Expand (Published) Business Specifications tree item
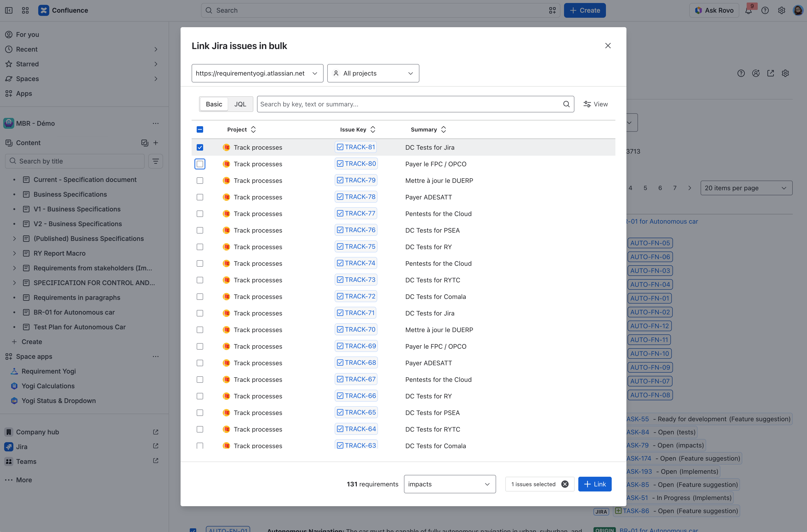 click(14, 239)
